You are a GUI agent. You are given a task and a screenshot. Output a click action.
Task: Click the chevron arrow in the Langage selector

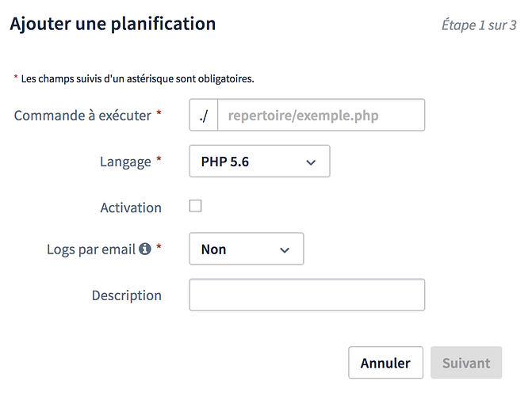pyautogui.click(x=310, y=162)
